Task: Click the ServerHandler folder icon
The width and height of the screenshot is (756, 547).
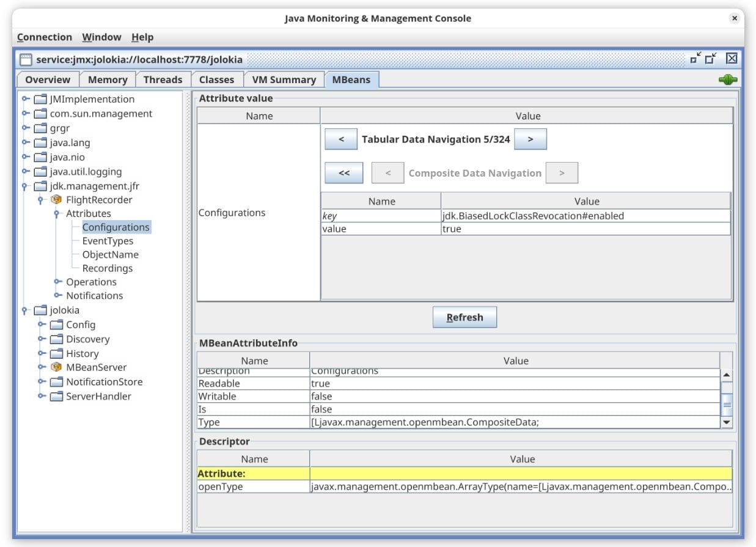Action: coord(56,396)
